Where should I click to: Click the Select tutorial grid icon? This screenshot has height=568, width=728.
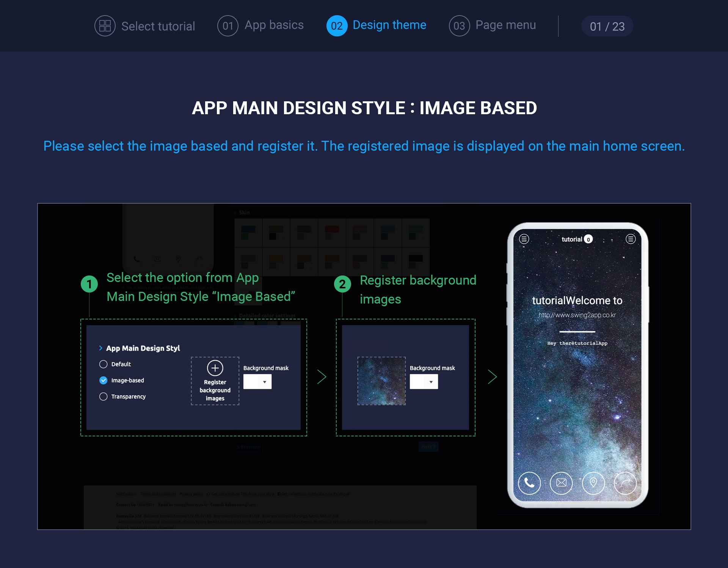coord(105,26)
